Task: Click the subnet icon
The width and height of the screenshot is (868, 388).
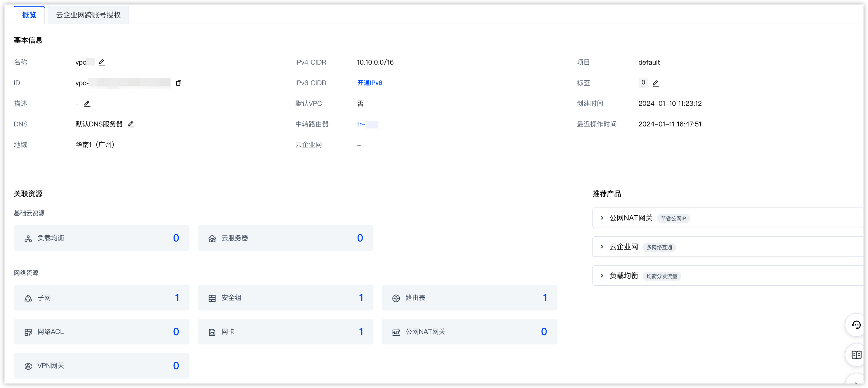Action: 28,298
